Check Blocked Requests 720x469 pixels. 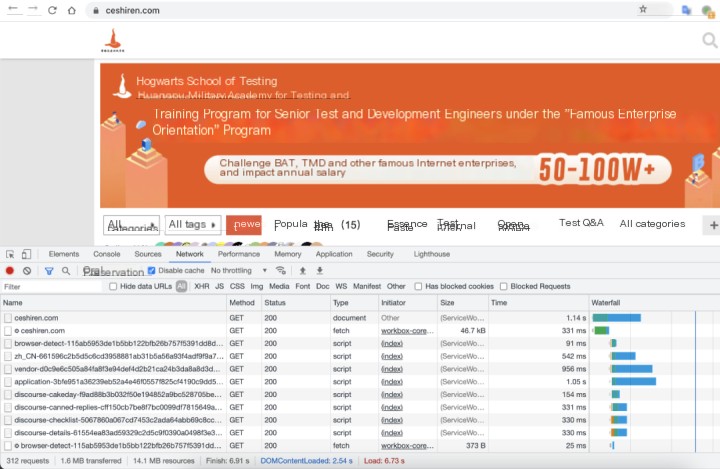tap(503, 286)
